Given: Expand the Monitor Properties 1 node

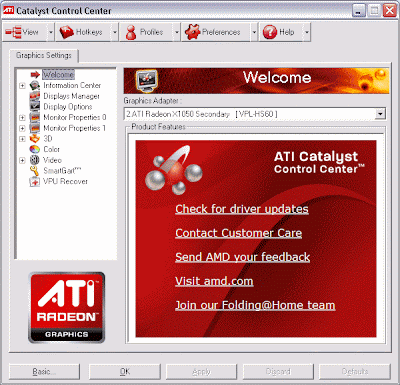Looking at the screenshot, I should point(22,128).
